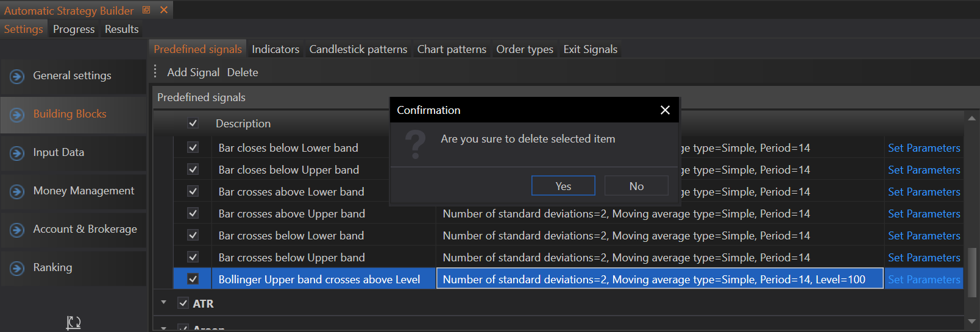Screen dimensions: 980x332
Task: Click the Building Blocks arrow icon
Action: pos(17,115)
